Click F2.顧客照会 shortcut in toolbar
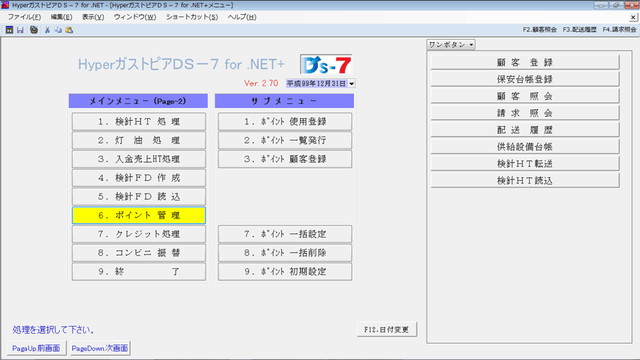The image size is (640, 360). 540,30
